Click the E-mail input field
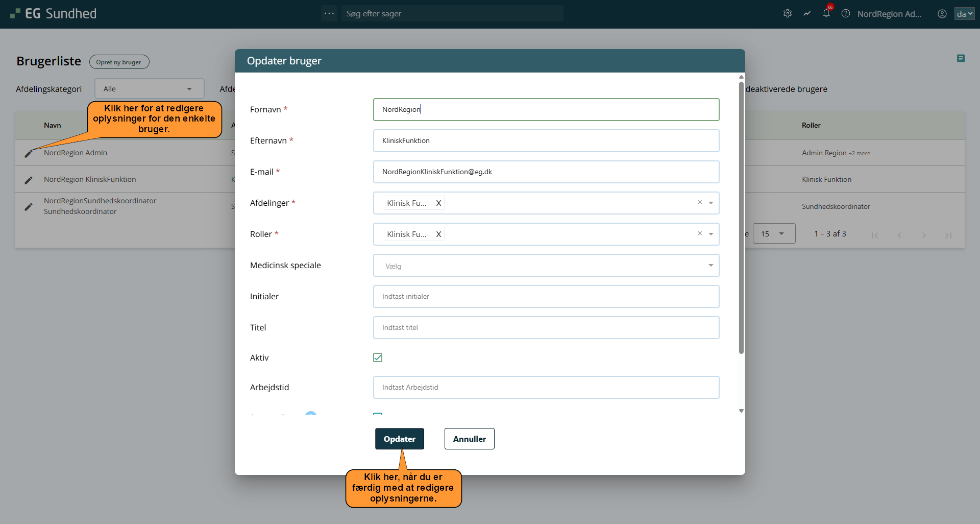The height and width of the screenshot is (524, 980). [546, 172]
